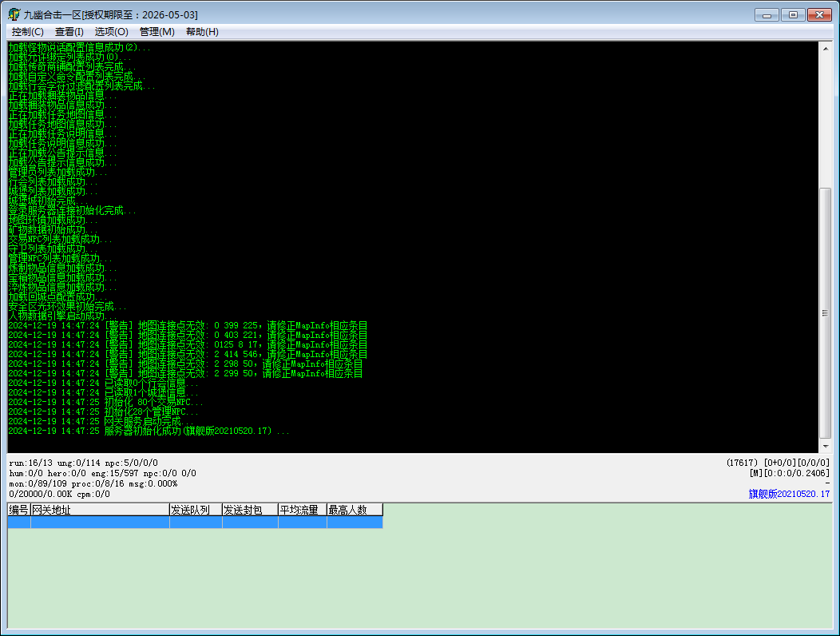Click the 编号 column header

[18, 510]
